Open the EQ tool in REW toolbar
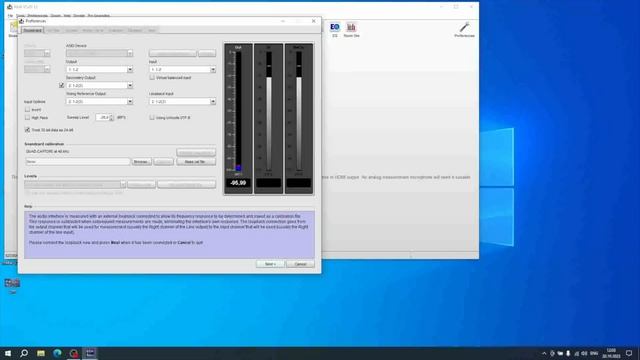 [x=335, y=29]
